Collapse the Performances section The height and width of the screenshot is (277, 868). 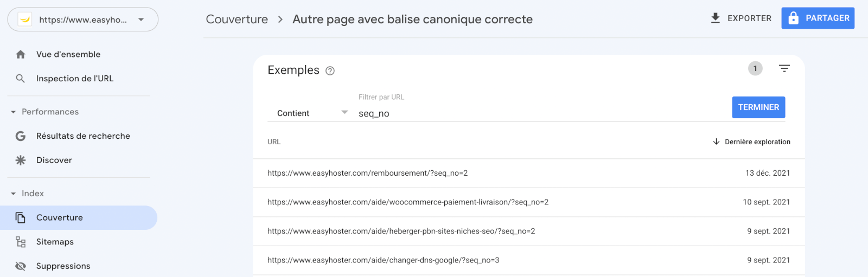[14, 112]
